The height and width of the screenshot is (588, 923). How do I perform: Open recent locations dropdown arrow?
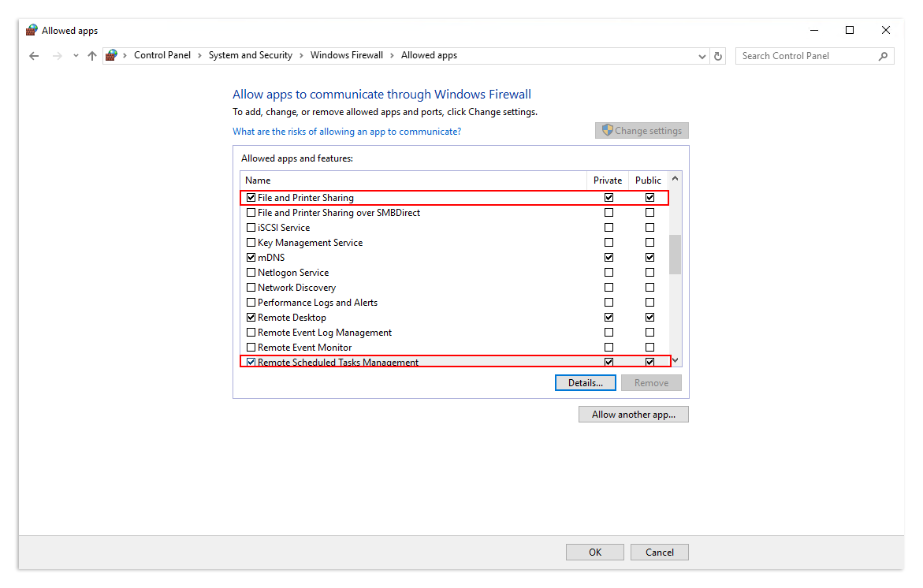[76, 56]
